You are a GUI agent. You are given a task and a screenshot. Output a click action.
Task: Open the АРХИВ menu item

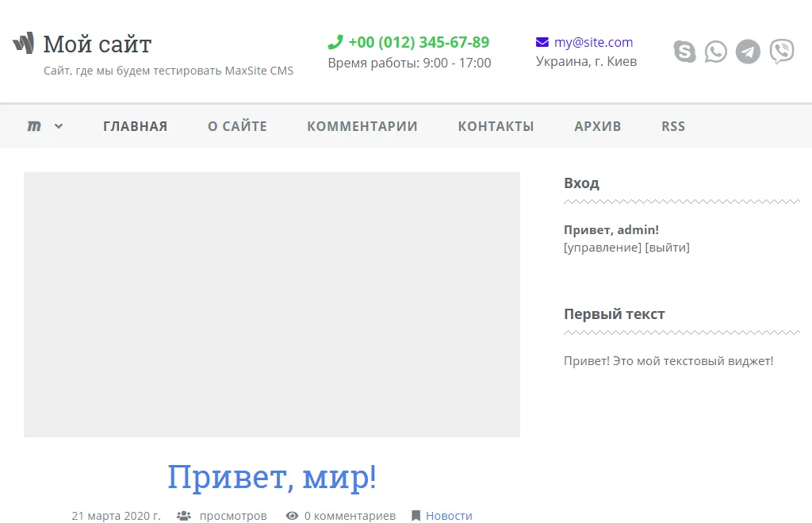[598, 125]
